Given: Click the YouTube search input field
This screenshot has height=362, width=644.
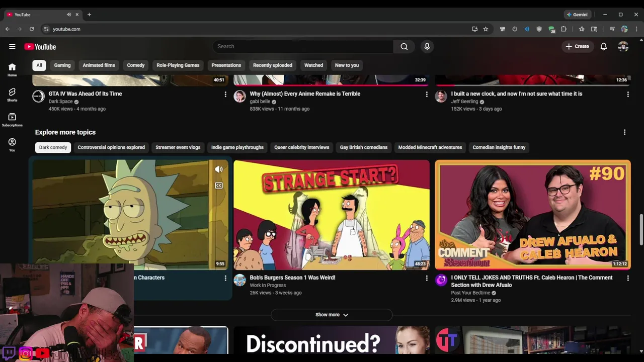Looking at the screenshot, I should click(303, 46).
